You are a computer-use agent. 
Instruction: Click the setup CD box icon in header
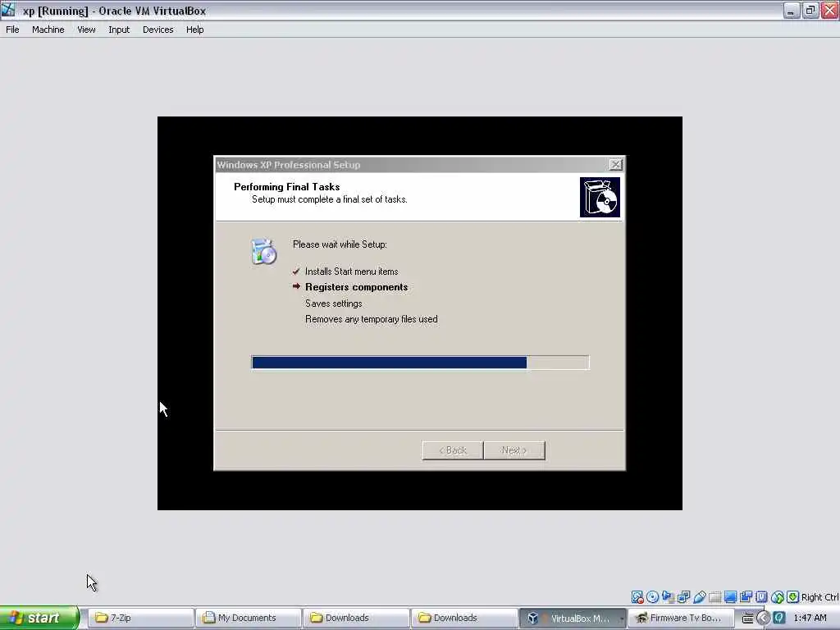600,198
